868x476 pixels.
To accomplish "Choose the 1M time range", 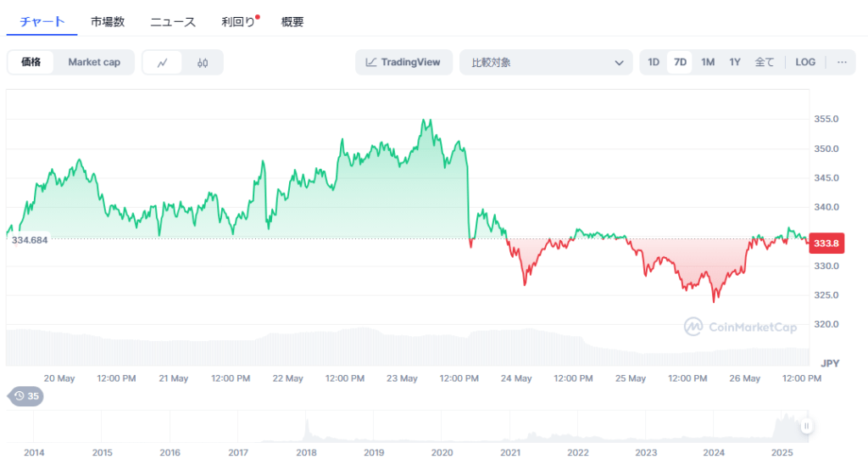I will click(708, 62).
